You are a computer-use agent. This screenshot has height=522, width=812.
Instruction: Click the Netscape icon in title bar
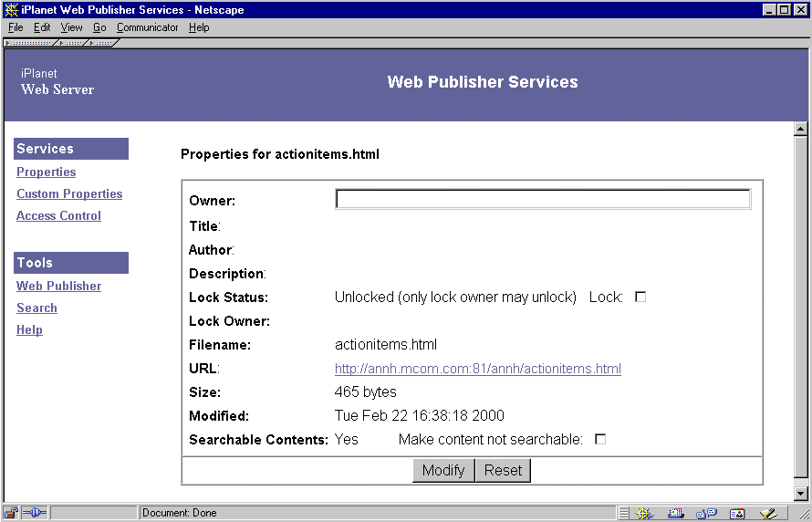11,9
